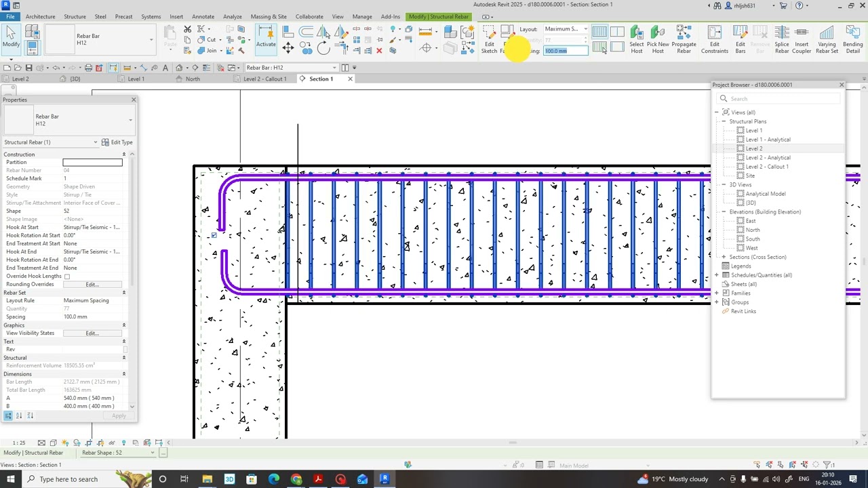
Task: Open the File menu
Action: [x=10, y=16]
